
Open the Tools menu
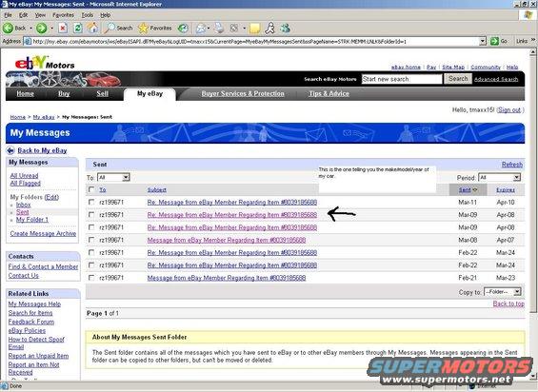click(x=88, y=15)
